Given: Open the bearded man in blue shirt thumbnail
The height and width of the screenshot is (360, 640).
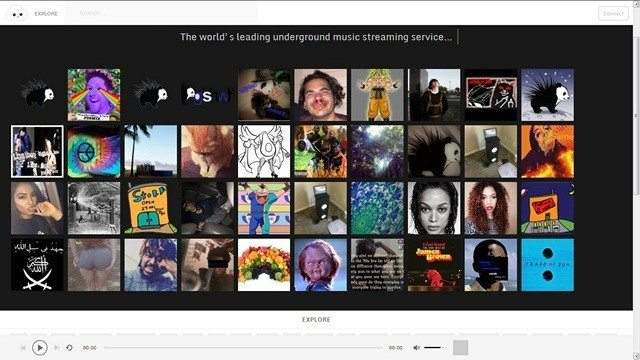Looking at the screenshot, I should (151, 265).
